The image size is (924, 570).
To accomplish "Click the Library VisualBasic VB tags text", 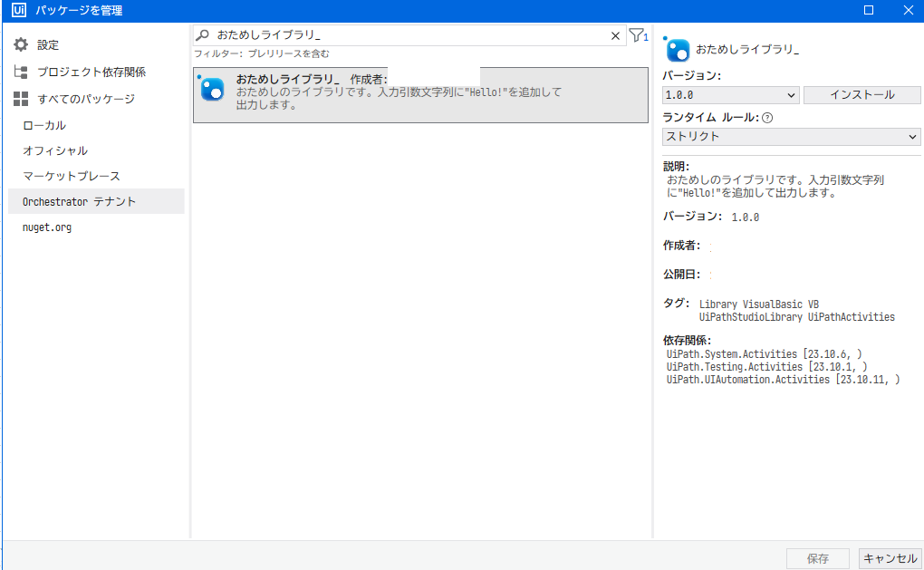I will (759, 304).
